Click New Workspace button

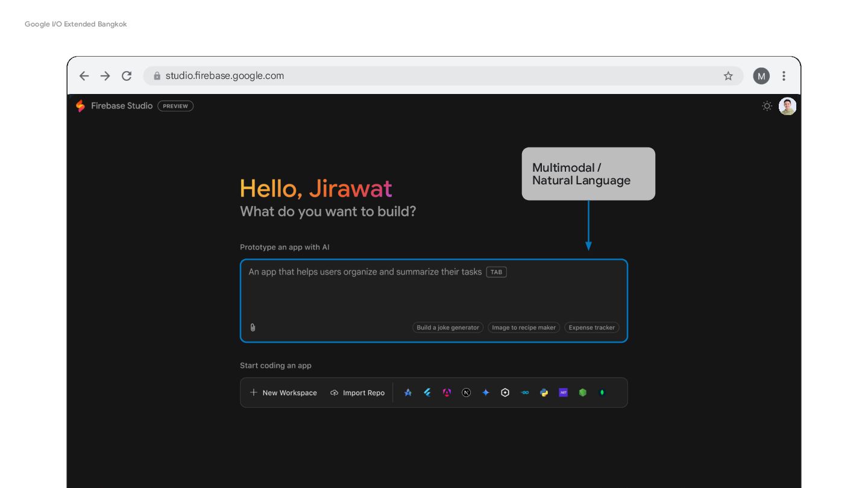pyautogui.click(x=283, y=393)
